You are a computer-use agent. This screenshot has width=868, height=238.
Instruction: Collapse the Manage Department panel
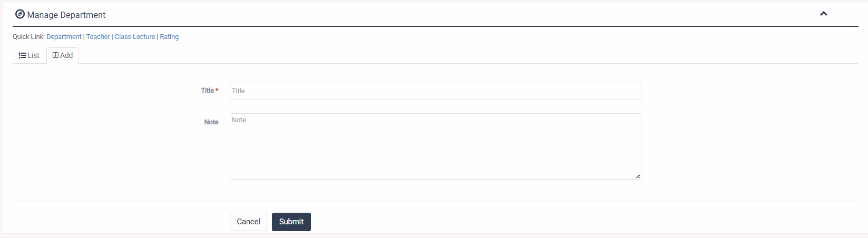coord(823,14)
